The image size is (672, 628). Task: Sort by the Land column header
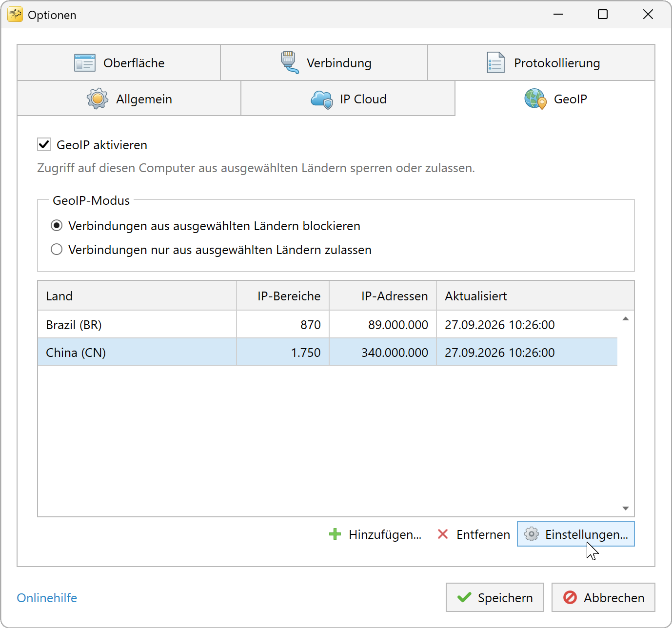[137, 296]
